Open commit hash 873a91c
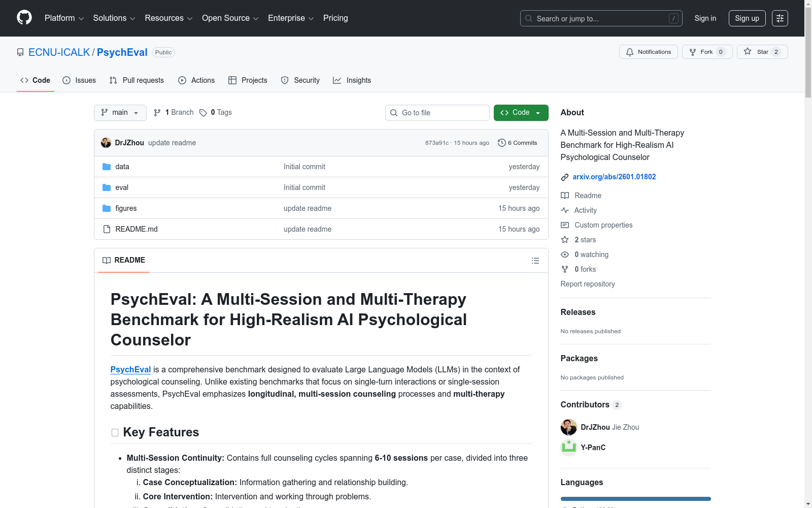 point(437,143)
